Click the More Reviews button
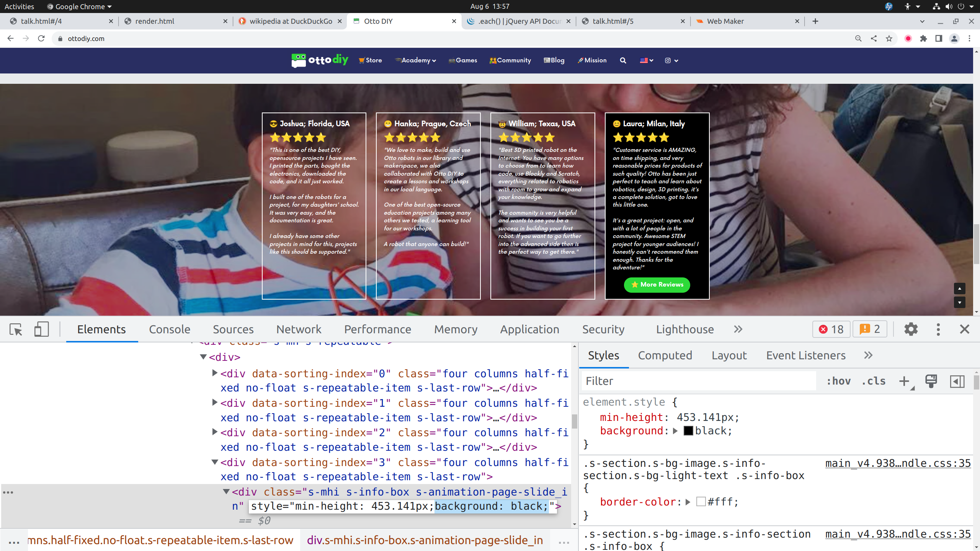This screenshot has height=551, width=980. coord(657,285)
